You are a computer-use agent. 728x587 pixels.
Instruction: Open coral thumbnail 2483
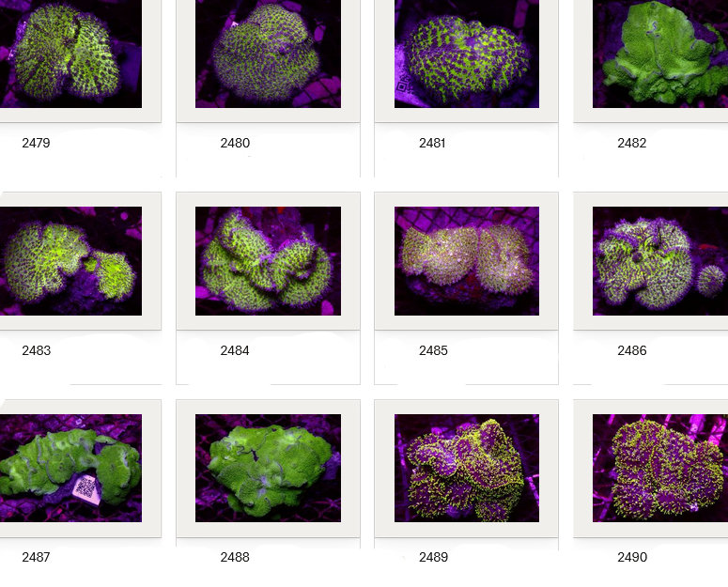[x=70, y=261]
